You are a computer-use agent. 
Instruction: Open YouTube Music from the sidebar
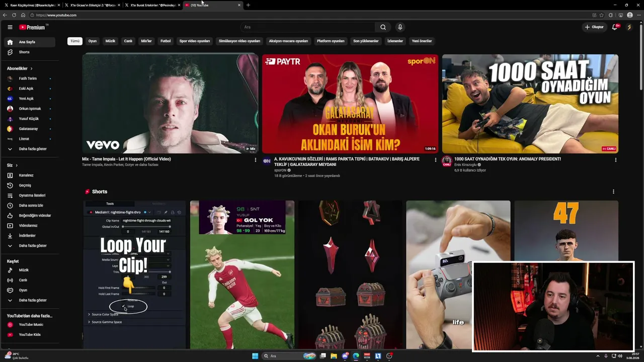click(31, 324)
